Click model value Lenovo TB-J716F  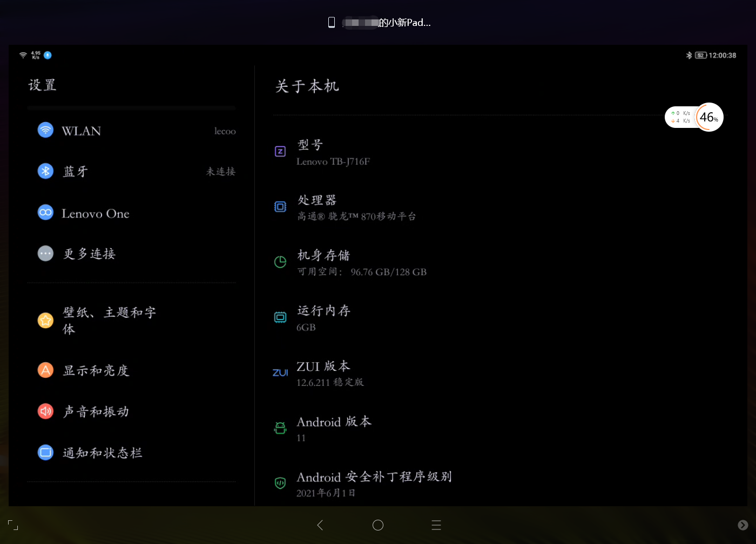[333, 161]
